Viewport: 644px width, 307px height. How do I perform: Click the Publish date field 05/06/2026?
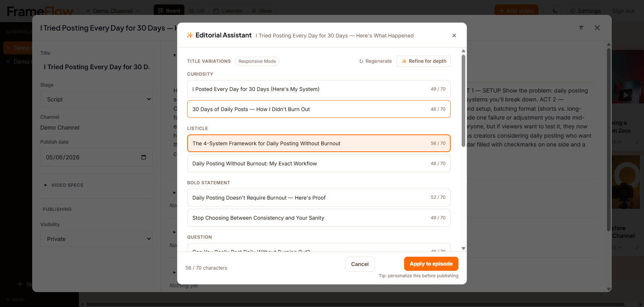pos(96,157)
